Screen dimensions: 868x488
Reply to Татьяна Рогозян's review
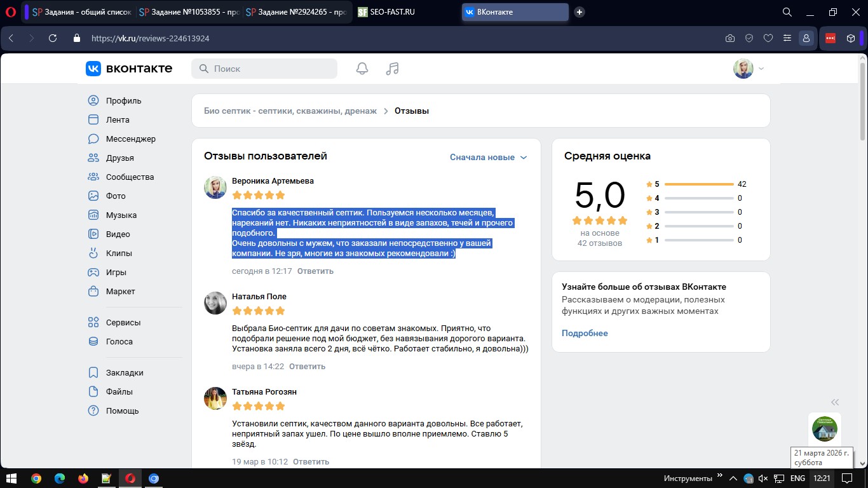click(x=311, y=462)
